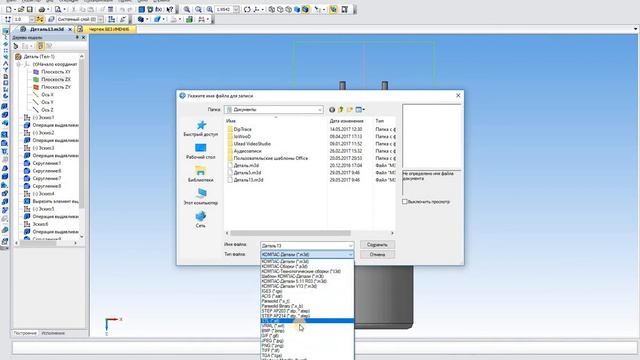Click the Print preview toolbar icon
This screenshot has width=640, height=360.
pyautogui.click(x=58, y=9)
